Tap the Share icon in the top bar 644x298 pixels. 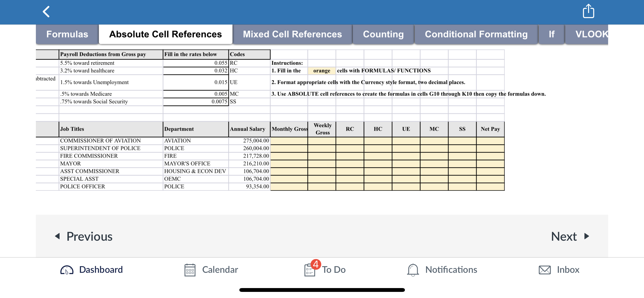point(589,11)
